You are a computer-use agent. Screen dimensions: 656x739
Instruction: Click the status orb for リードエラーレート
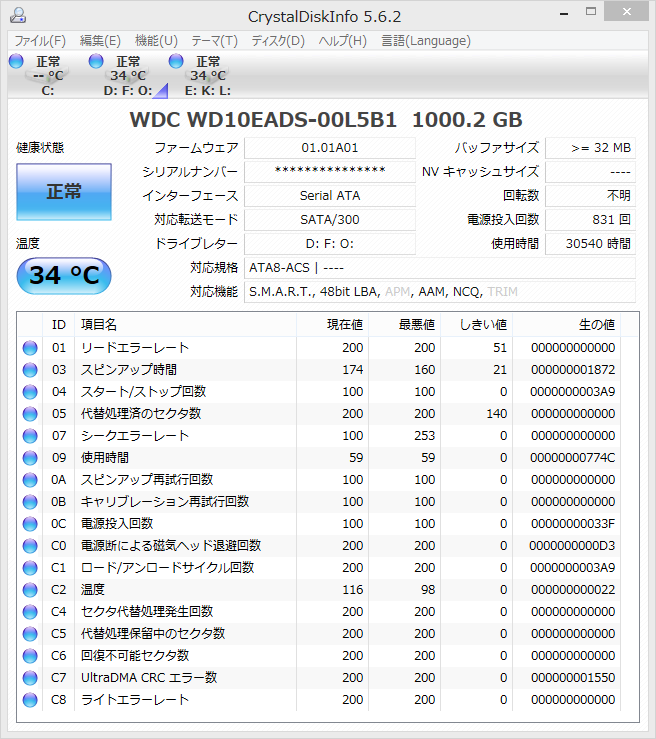click(30, 348)
